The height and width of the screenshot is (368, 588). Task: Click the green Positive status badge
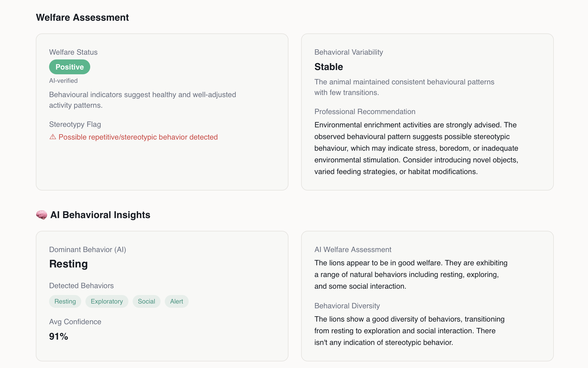[x=70, y=67]
